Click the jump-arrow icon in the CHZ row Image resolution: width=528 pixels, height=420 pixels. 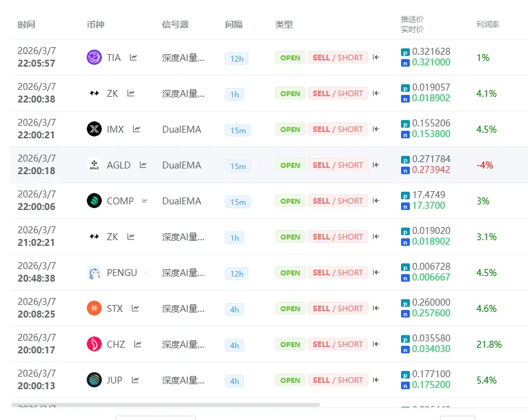click(376, 344)
